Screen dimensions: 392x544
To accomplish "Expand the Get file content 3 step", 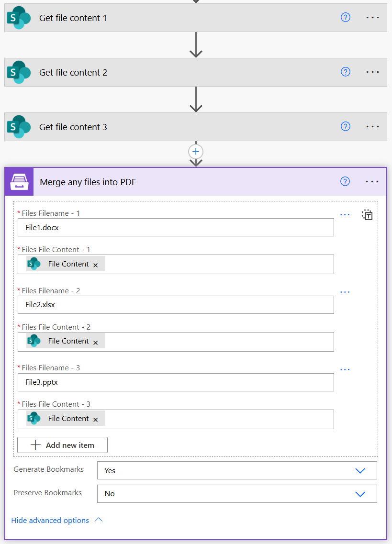I will coord(195,127).
